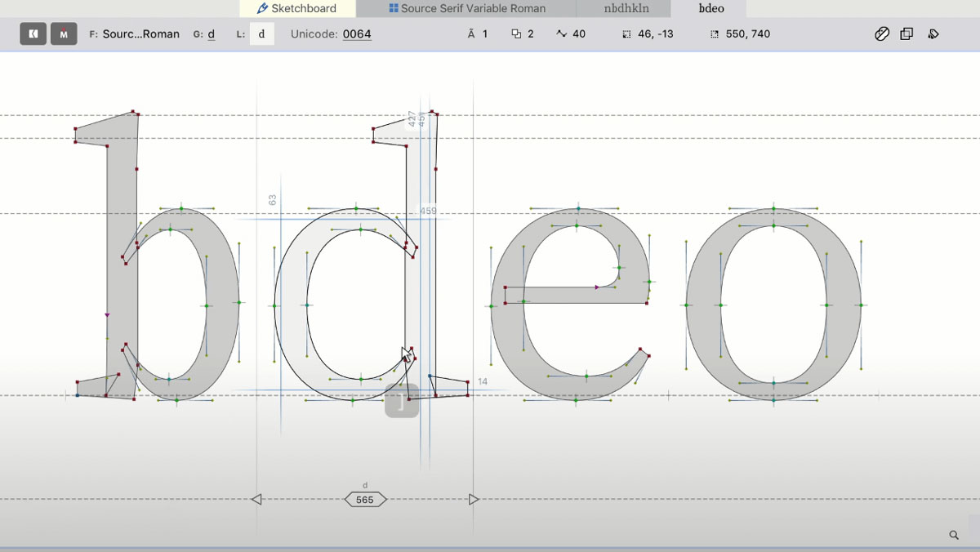Click the overlapping squares layers icon
This screenshot has height=552, width=980.
(906, 34)
